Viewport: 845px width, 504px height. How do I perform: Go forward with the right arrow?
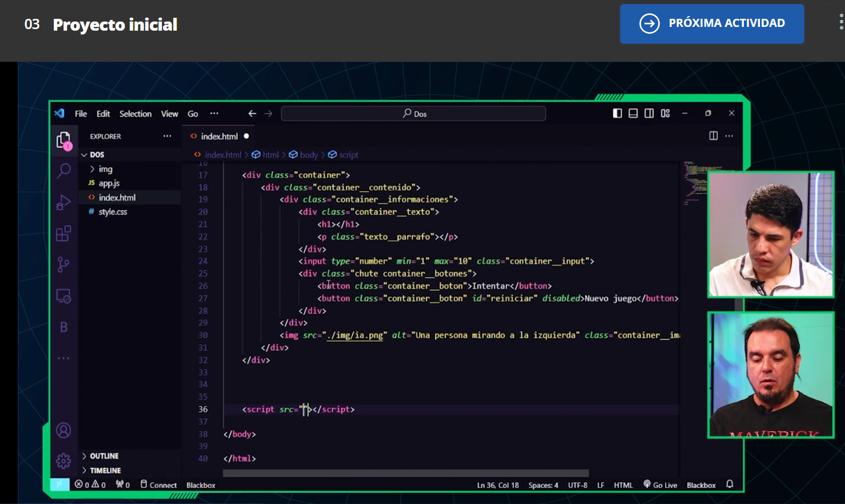click(268, 113)
